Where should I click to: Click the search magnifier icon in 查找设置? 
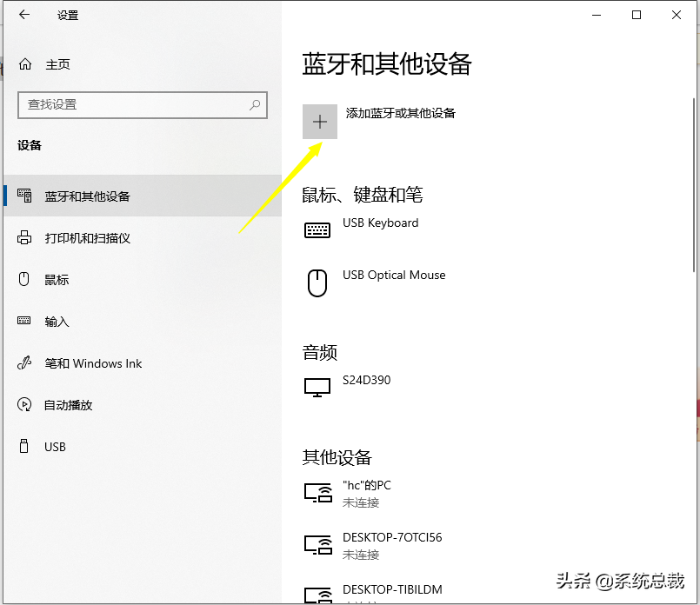(255, 104)
